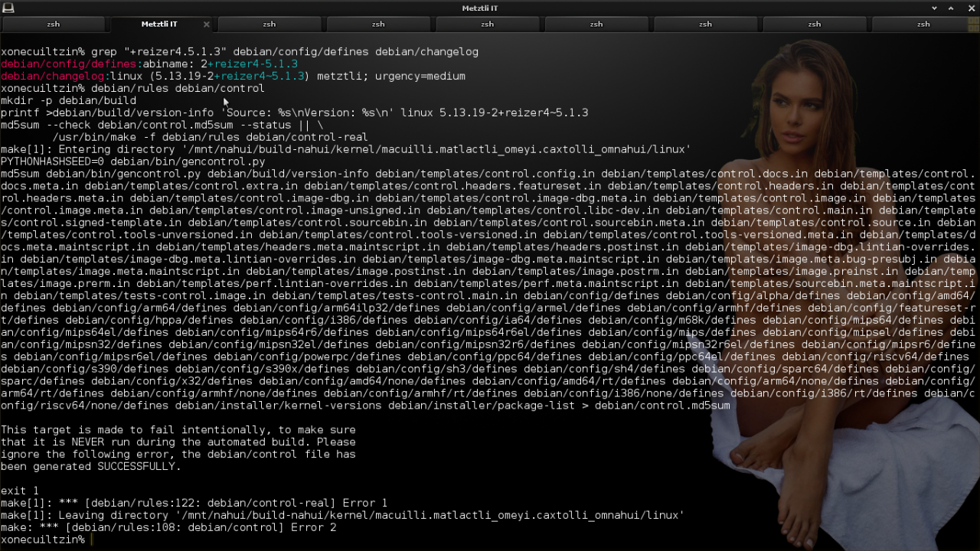
Task: Close the Metztli IT terminal window
Action: 971,8
